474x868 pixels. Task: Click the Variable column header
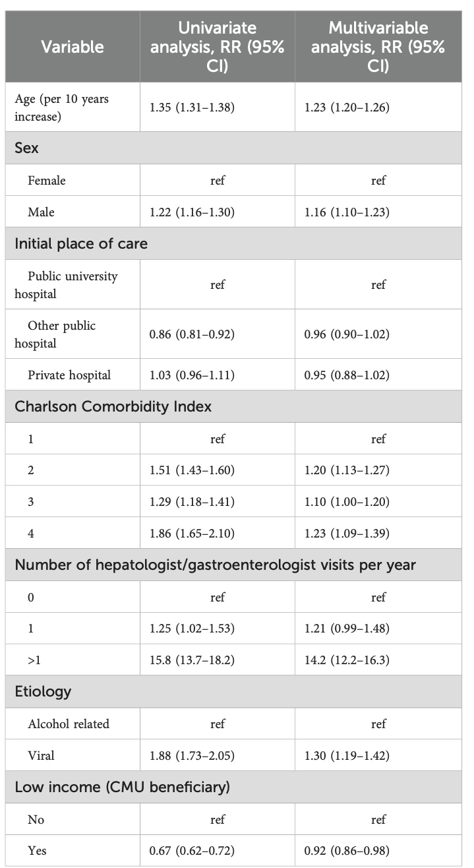[x=73, y=47]
